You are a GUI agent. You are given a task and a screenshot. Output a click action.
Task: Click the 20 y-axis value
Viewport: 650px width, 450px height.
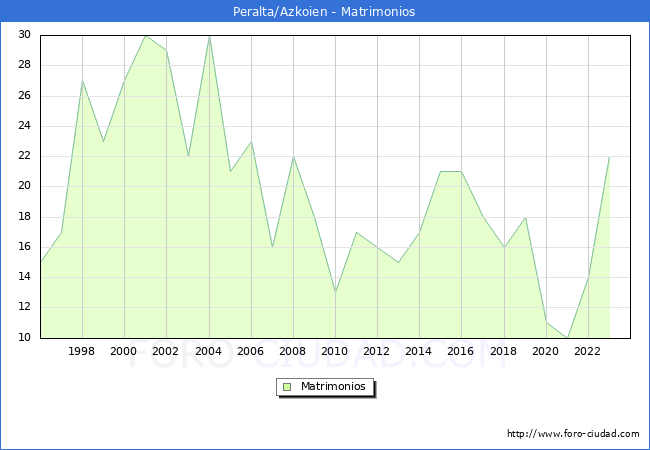click(24, 186)
